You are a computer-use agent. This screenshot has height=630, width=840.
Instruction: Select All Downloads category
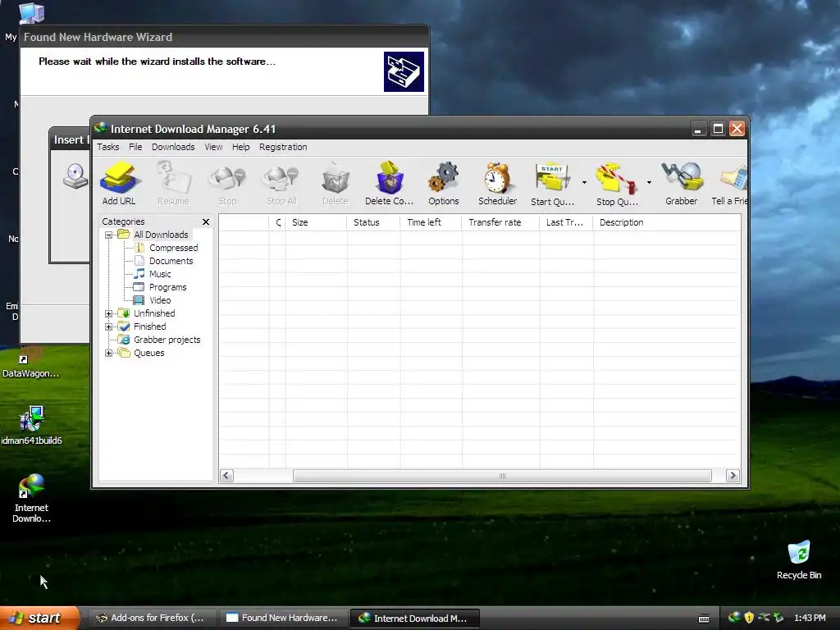pyautogui.click(x=161, y=235)
